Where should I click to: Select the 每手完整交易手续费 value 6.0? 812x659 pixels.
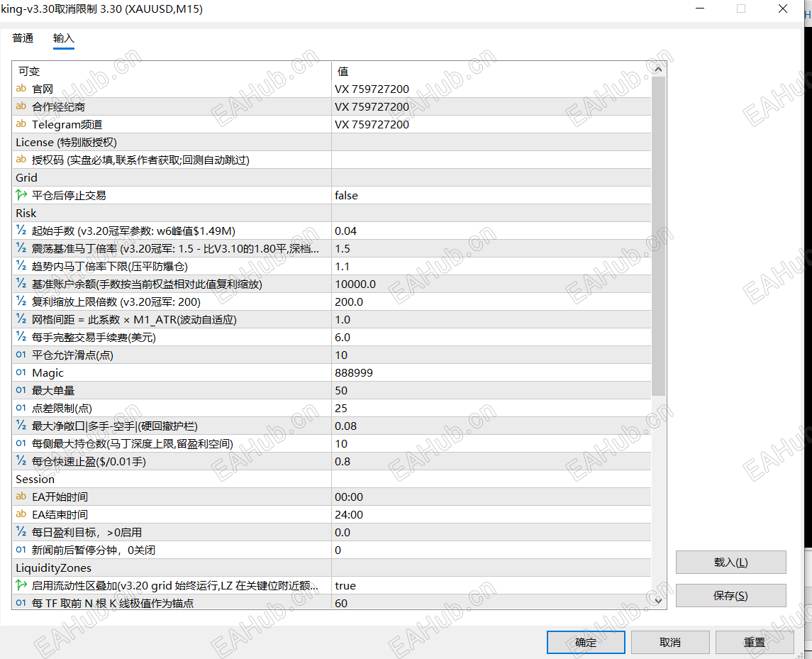point(491,337)
